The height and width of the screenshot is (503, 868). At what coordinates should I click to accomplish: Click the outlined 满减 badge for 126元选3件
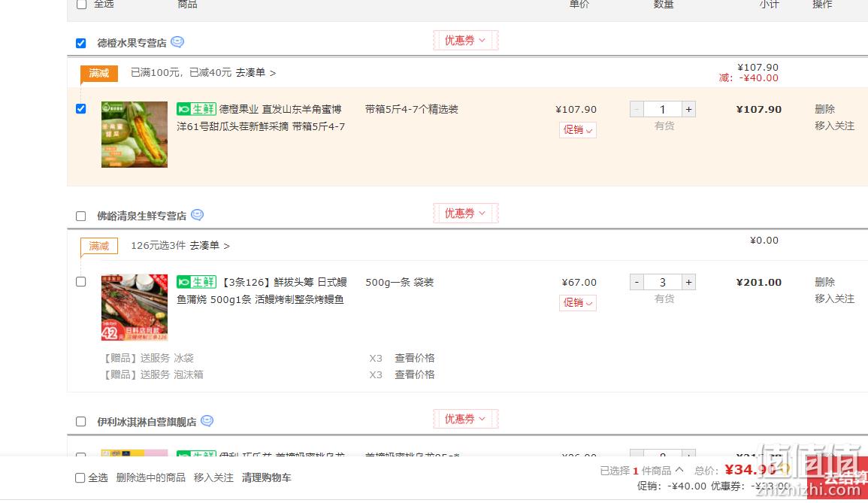tap(99, 246)
